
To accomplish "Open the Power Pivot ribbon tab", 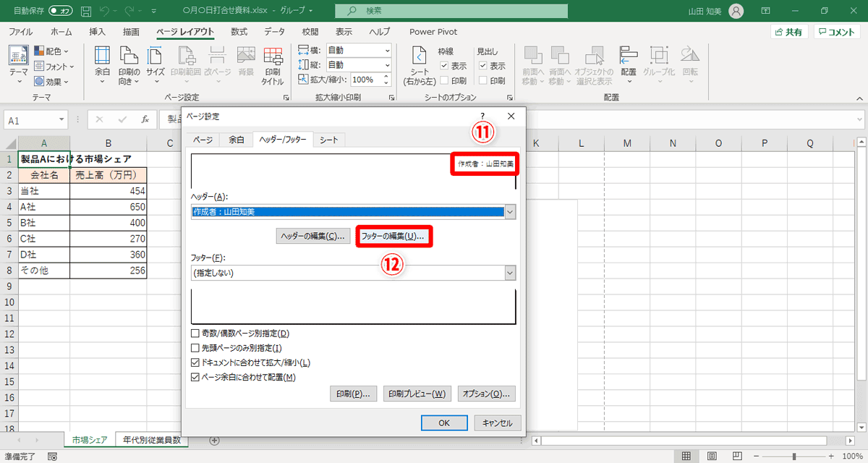I will (433, 32).
